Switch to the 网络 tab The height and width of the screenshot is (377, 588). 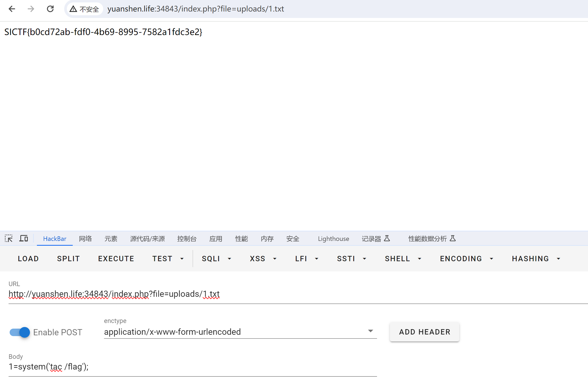coord(85,238)
